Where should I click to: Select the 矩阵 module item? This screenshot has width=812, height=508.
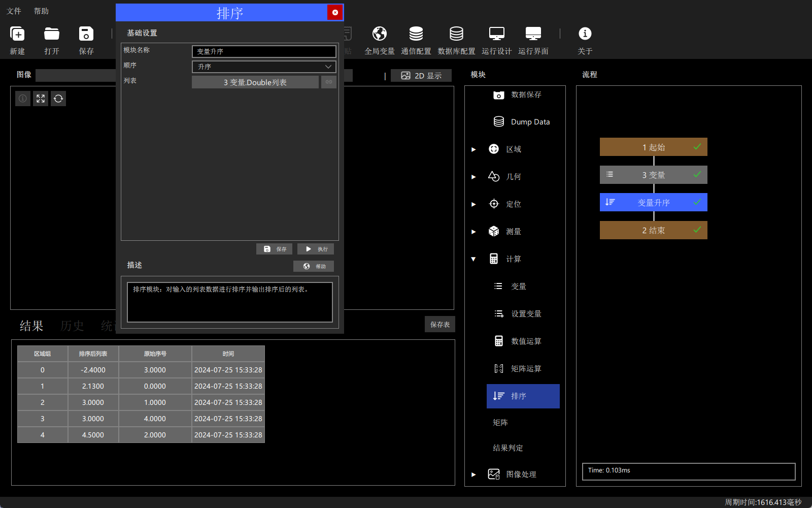point(500,423)
